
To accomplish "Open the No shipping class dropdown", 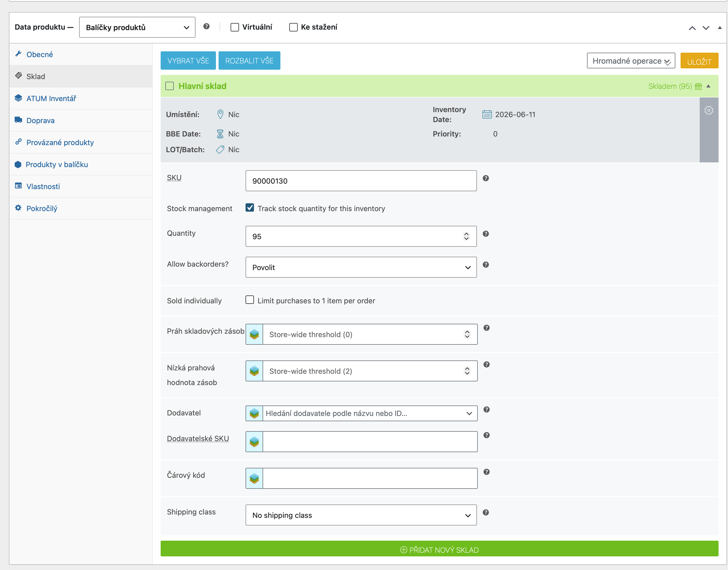I will click(x=361, y=515).
